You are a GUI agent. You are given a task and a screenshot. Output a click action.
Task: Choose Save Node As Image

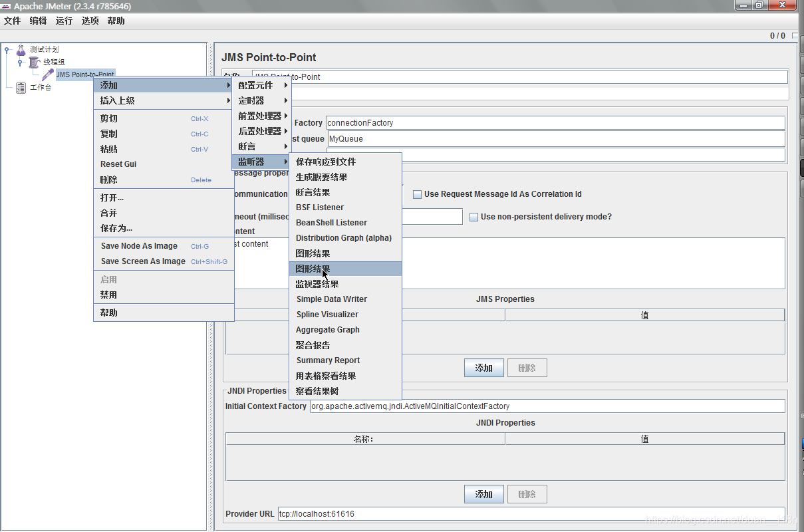click(164, 246)
